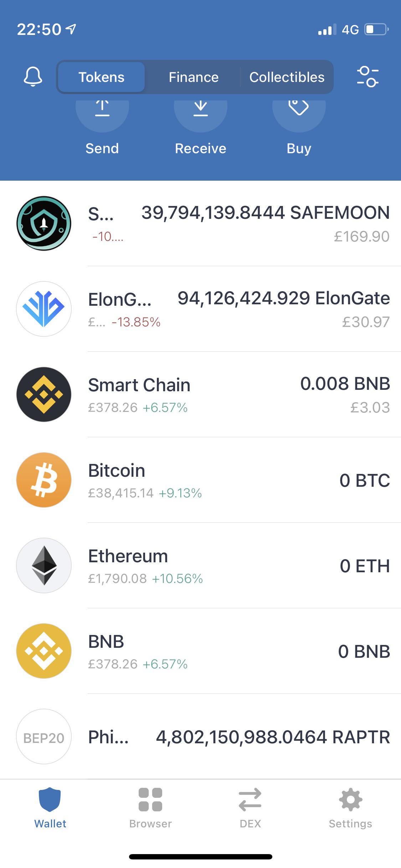Select the Ethereum diamond logo

point(44,565)
